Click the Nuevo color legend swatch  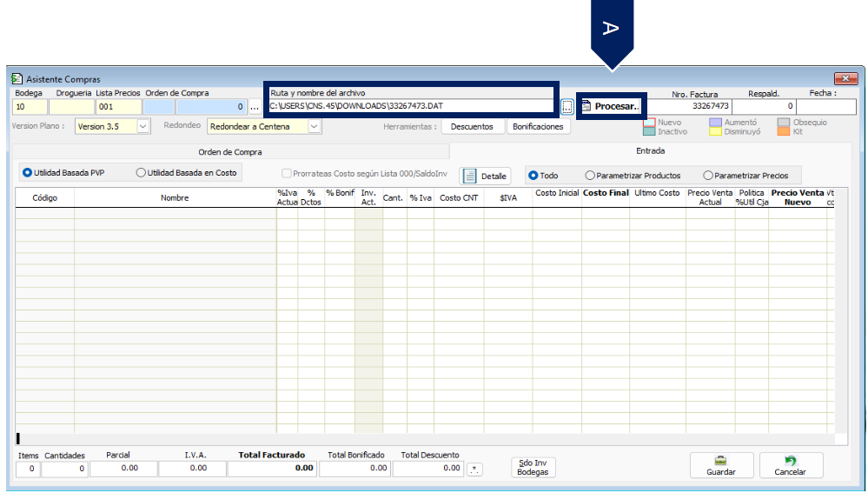coord(649,123)
